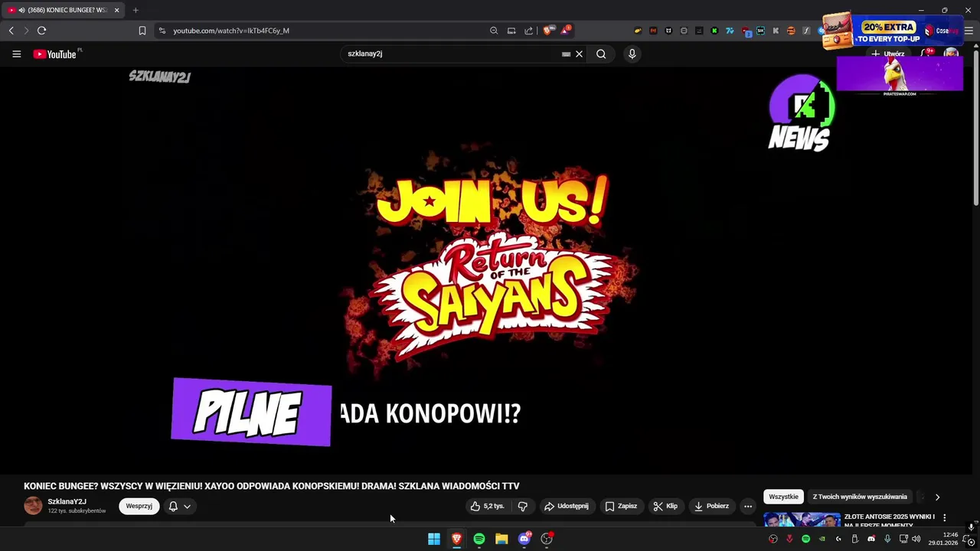Open notification bell dropdown for the channel

[179, 506]
